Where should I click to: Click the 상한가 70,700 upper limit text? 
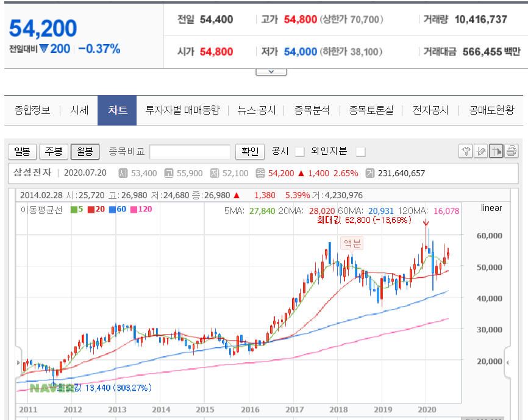click(351, 20)
